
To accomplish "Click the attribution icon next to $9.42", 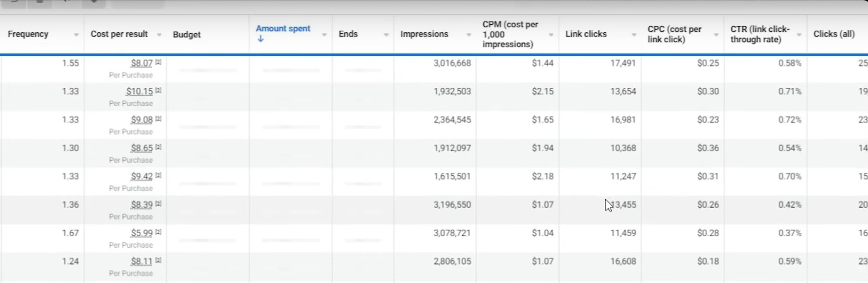I will [x=158, y=175].
